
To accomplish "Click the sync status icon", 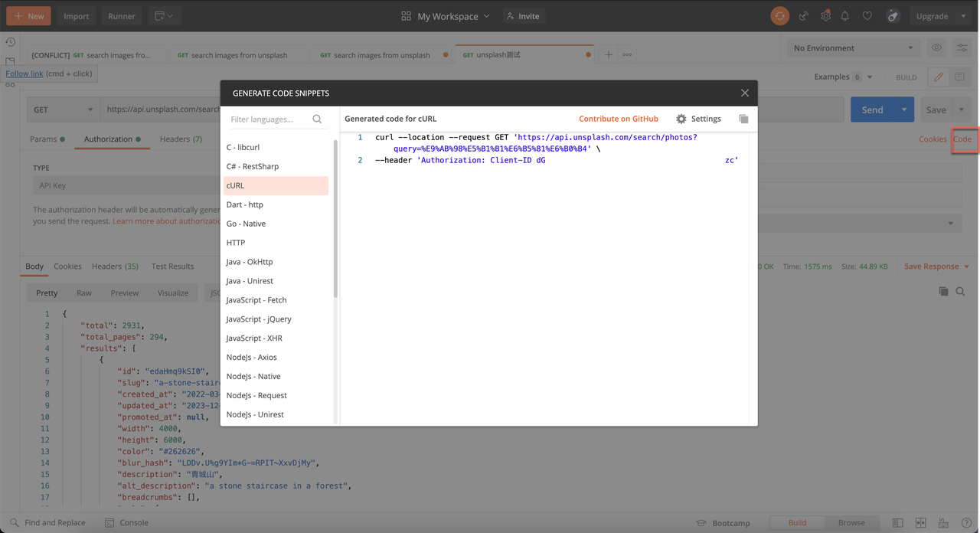I will pos(779,15).
